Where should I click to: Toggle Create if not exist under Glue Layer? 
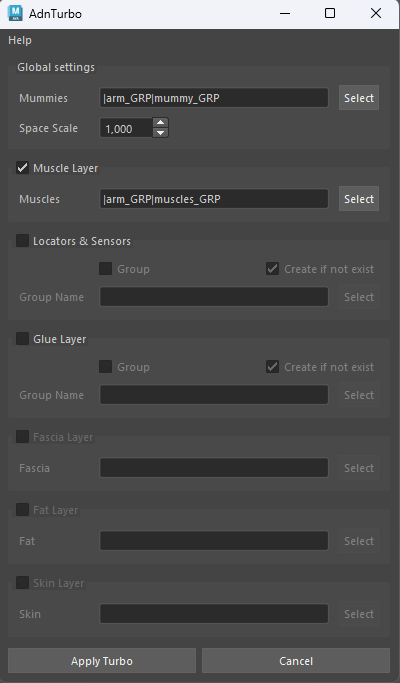[272, 367]
